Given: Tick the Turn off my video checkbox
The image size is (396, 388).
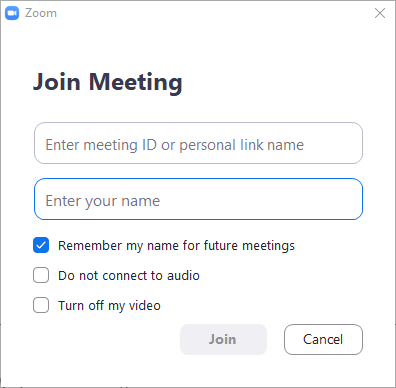Looking at the screenshot, I should (41, 305).
